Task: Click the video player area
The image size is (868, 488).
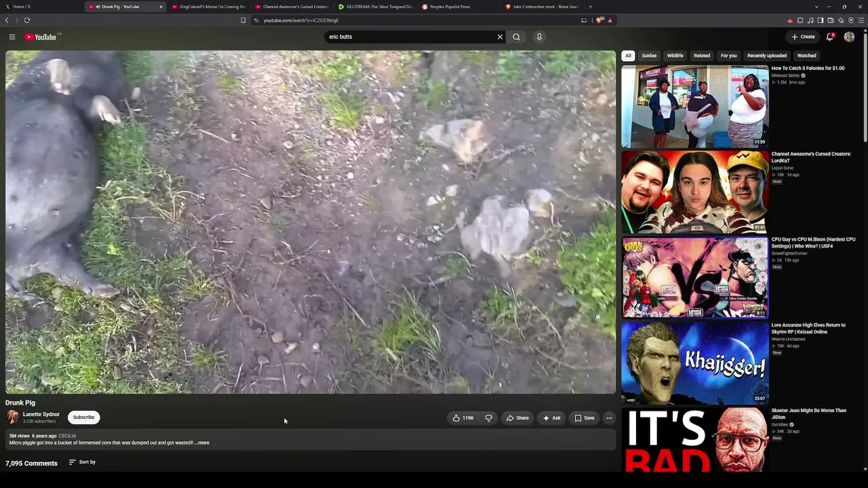Action: 311,222
